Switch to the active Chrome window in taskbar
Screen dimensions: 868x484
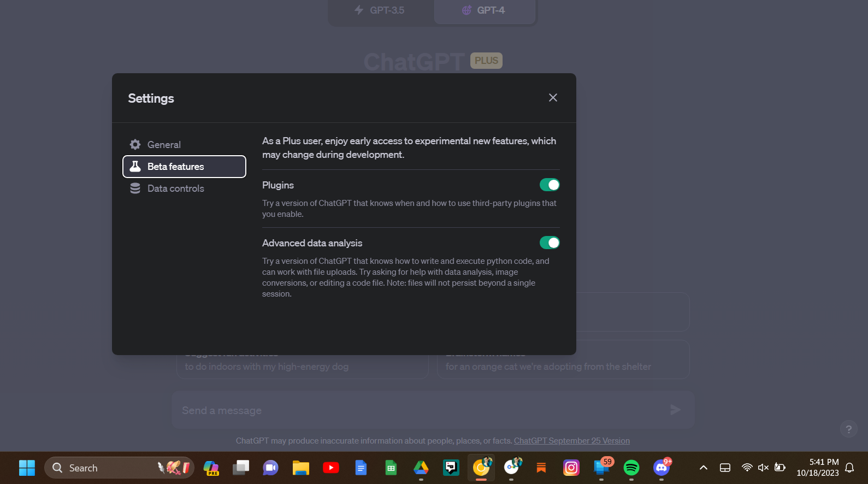pos(481,468)
